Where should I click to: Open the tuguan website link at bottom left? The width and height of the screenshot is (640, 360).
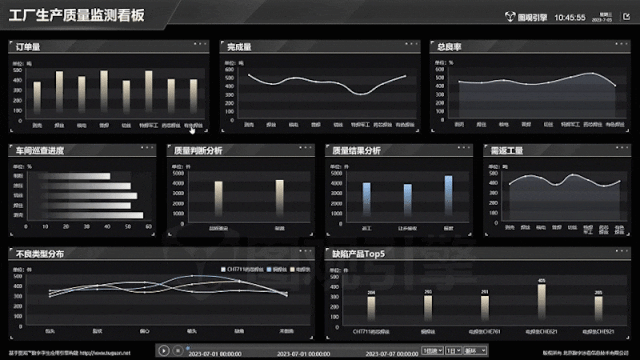coord(105,353)
